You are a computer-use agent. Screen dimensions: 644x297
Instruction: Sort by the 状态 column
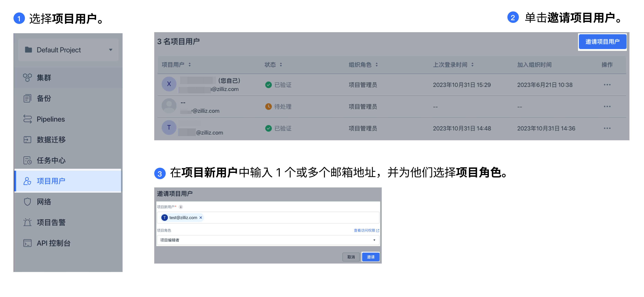(x=281, y=65)
